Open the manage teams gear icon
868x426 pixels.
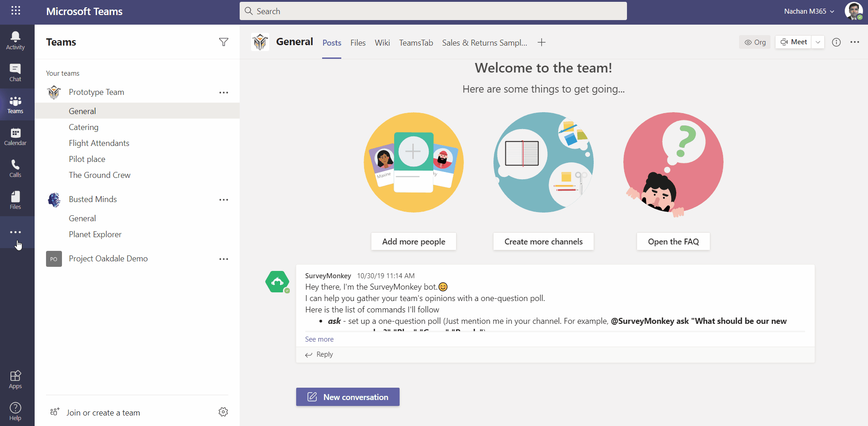(223, 412)
